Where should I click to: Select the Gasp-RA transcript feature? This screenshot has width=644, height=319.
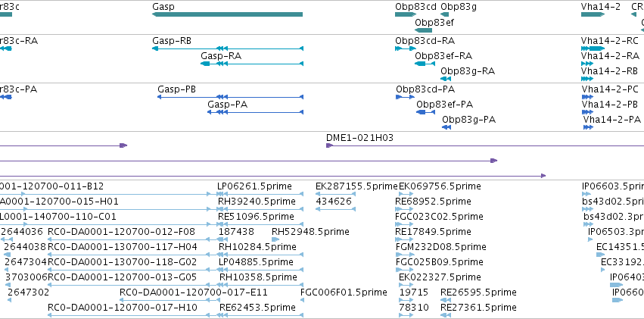pos(252,64)
